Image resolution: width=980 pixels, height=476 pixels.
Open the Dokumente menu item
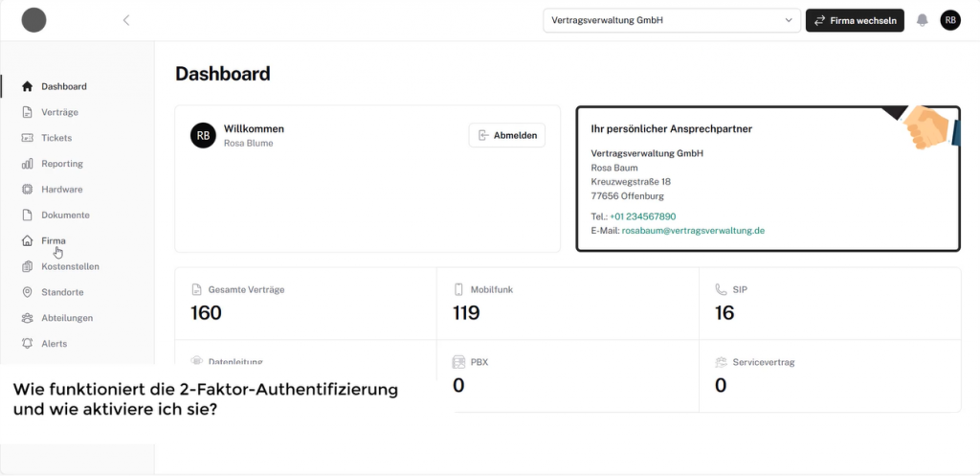click(65, 215)
